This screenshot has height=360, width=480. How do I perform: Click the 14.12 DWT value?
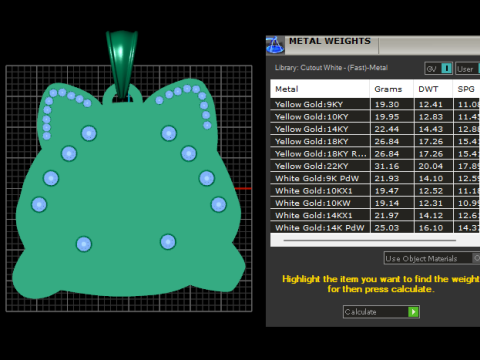click(431, 215)
